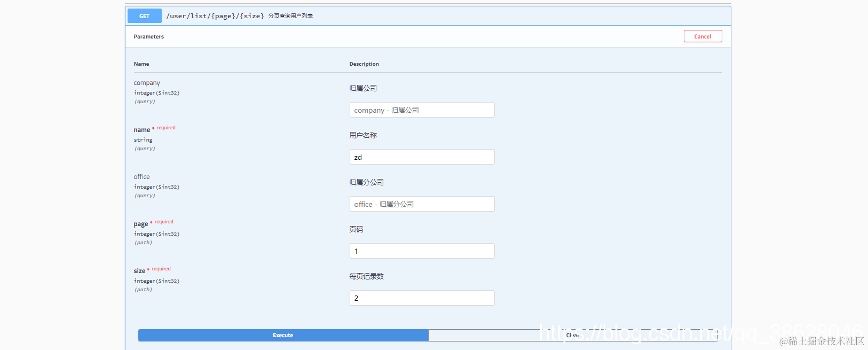Select the integer($int32) type under size
Viewport: 868px width, 350px height.
156,281
